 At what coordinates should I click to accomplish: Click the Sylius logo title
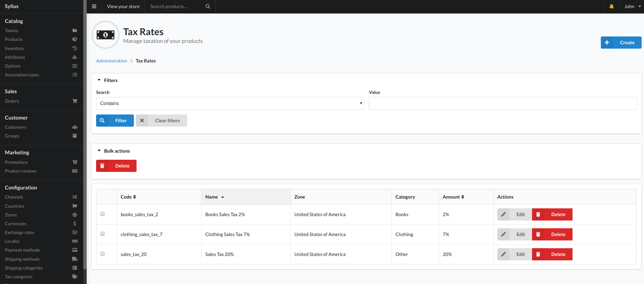click(x=11, y=6)
